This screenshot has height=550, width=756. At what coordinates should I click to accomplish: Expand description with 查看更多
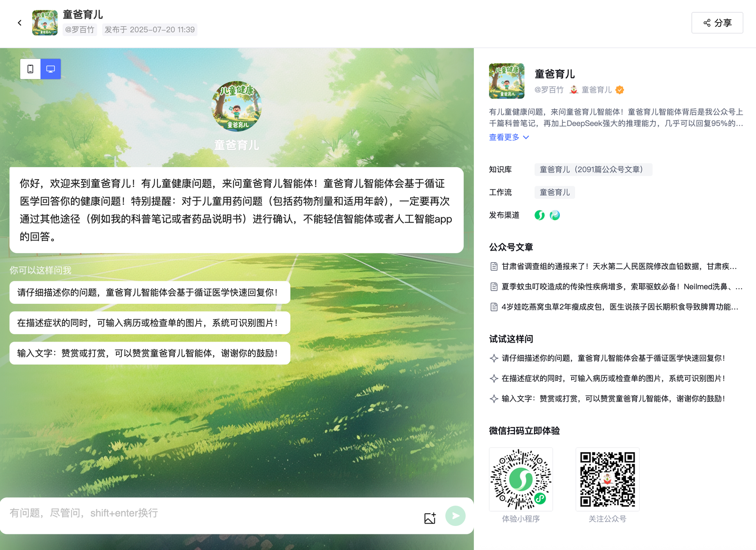tap(508, 137)
